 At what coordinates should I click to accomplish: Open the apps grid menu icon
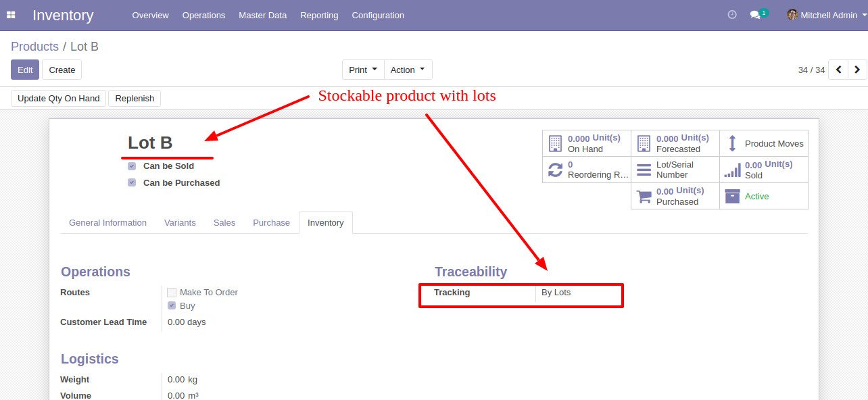(11, 15)
